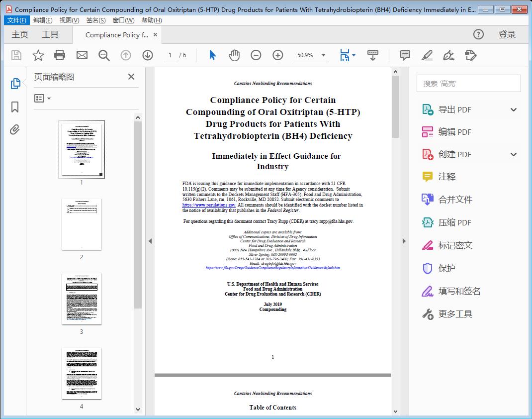
Task: Enter full-screen presentation mode
Action: (x=373, y=55)
